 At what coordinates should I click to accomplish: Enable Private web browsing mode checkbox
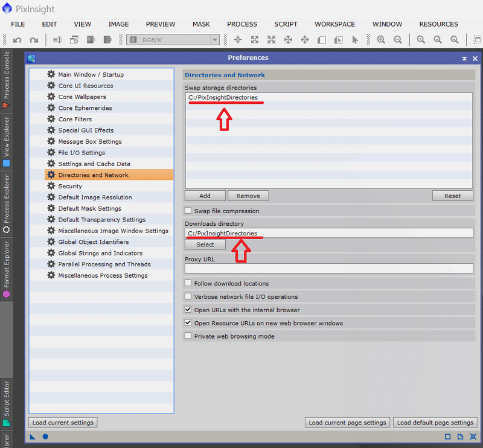click(x=188, y=336)
